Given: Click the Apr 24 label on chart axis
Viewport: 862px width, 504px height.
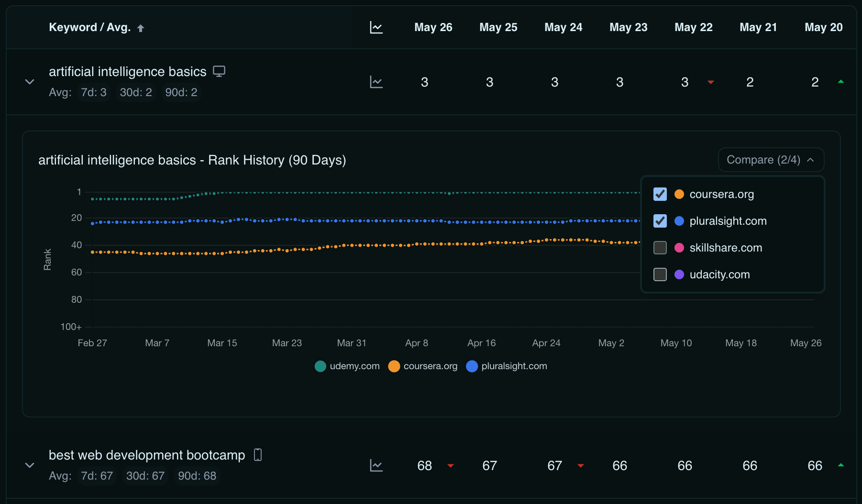Looking at the screenshot, I should point(546,343).
